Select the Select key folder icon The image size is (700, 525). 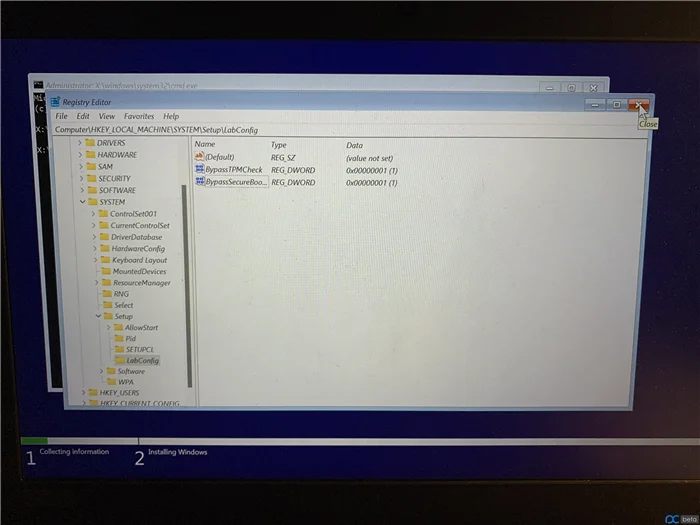coord(108,305)
